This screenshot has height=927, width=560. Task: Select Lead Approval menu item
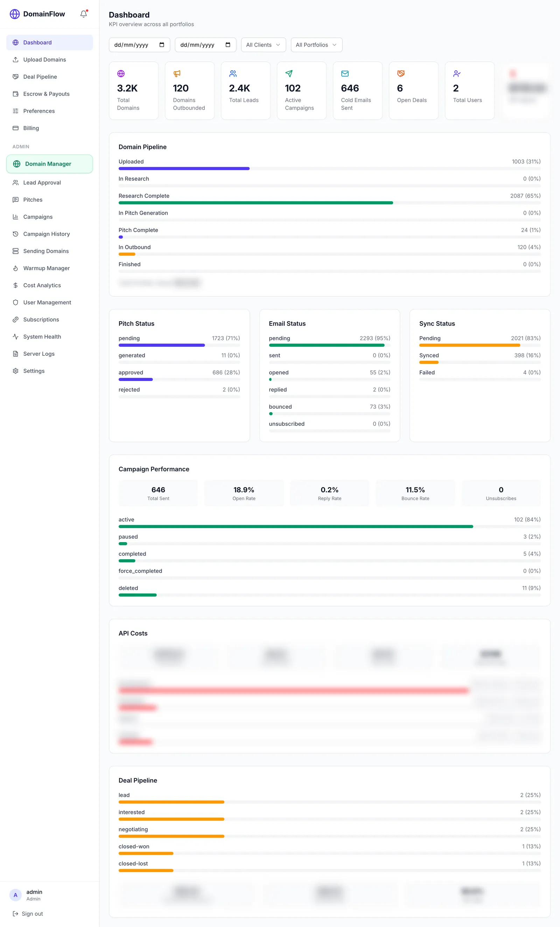(x=50, y=182)
